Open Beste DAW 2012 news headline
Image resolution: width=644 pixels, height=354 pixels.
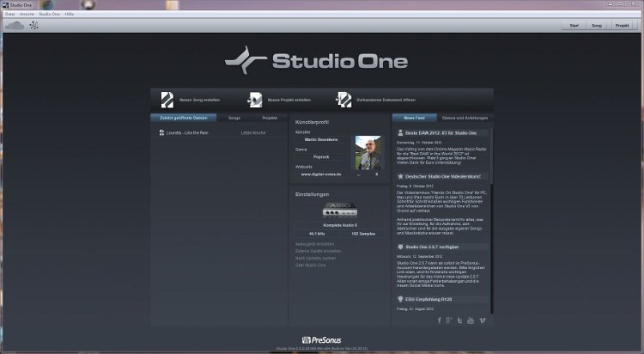(440, 133)
